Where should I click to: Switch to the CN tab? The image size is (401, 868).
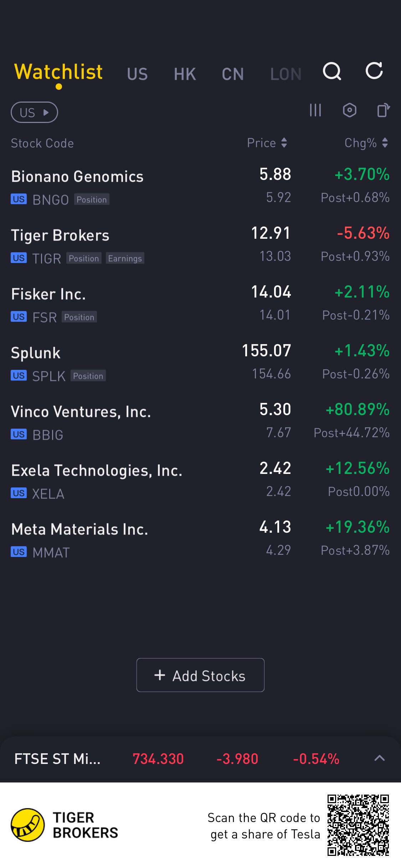[x=233, y=74]
